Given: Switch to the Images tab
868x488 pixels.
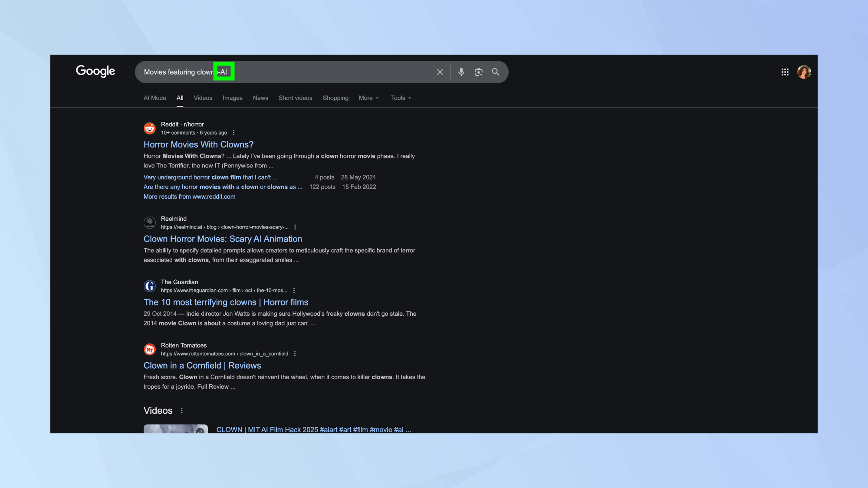Looking at the screenshot, I should click(232, 98).
